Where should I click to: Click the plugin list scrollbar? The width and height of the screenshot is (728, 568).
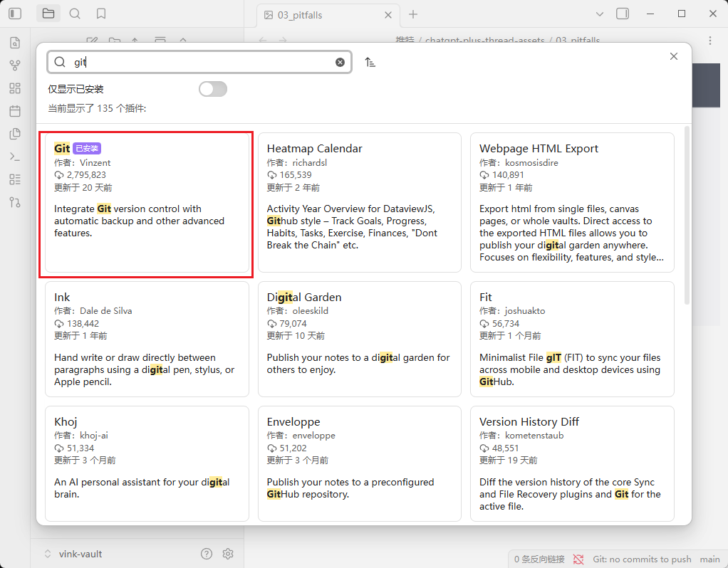[x=687, y=216]
